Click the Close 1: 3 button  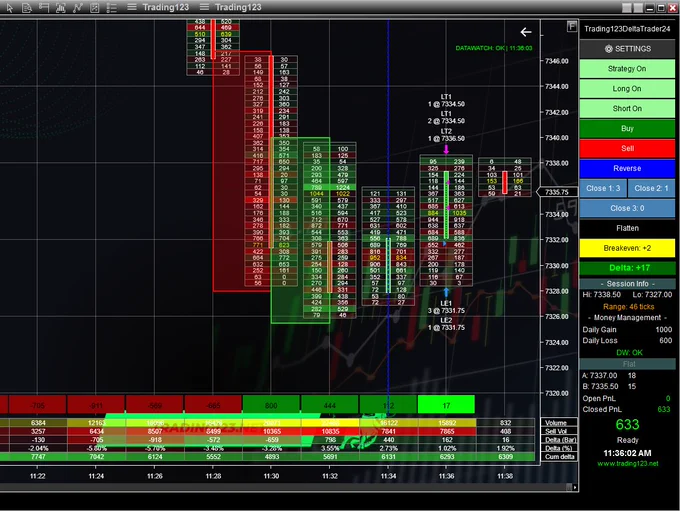pos(603,188)
